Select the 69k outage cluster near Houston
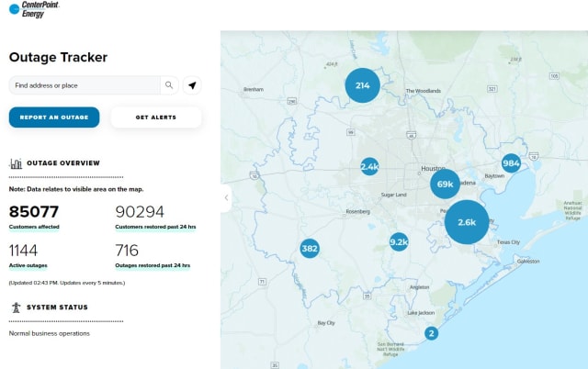The width and height of the screenshot is (588, 369). (x=445, y=184)
